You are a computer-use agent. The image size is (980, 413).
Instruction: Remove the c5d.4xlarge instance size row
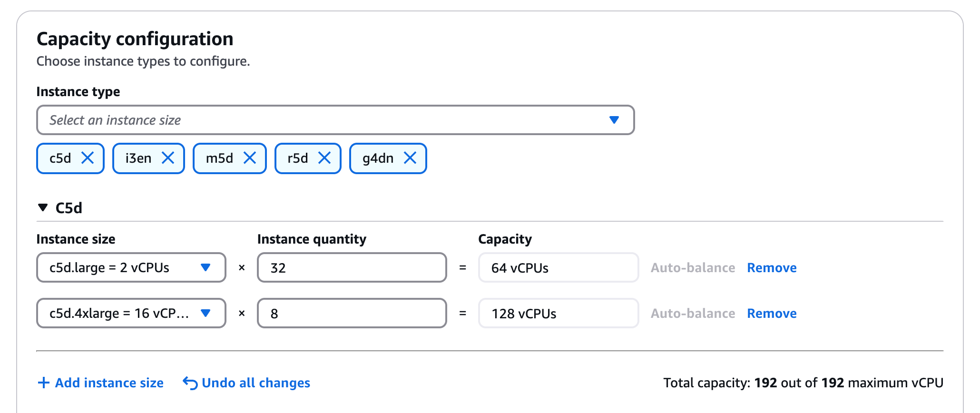(772, 313)
